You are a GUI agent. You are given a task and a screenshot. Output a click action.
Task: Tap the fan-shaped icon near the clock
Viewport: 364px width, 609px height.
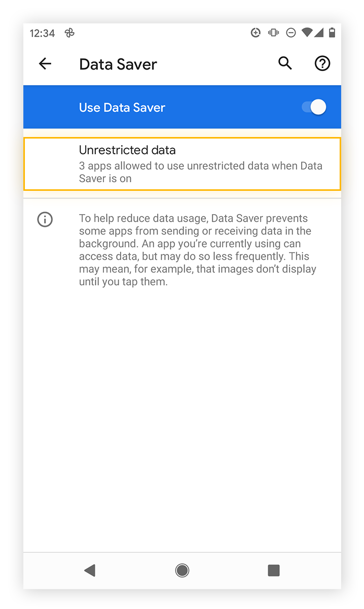69,33
